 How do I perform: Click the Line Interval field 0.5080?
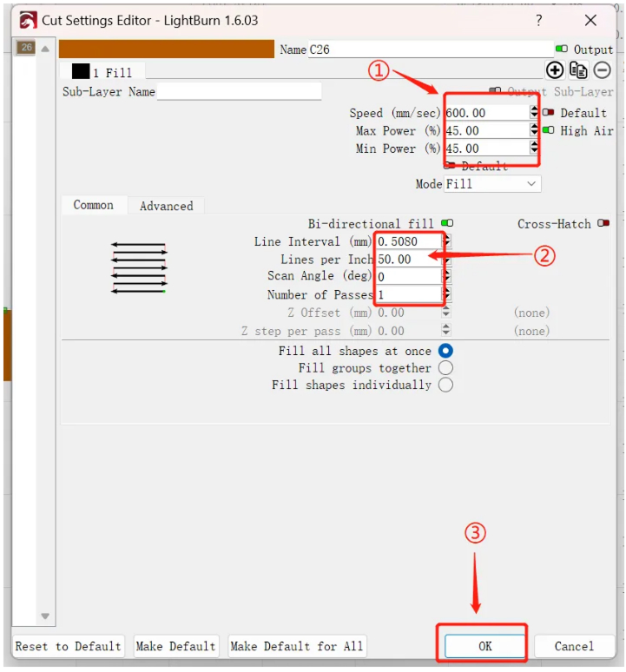pyautogui.click(x=409, y=241)
